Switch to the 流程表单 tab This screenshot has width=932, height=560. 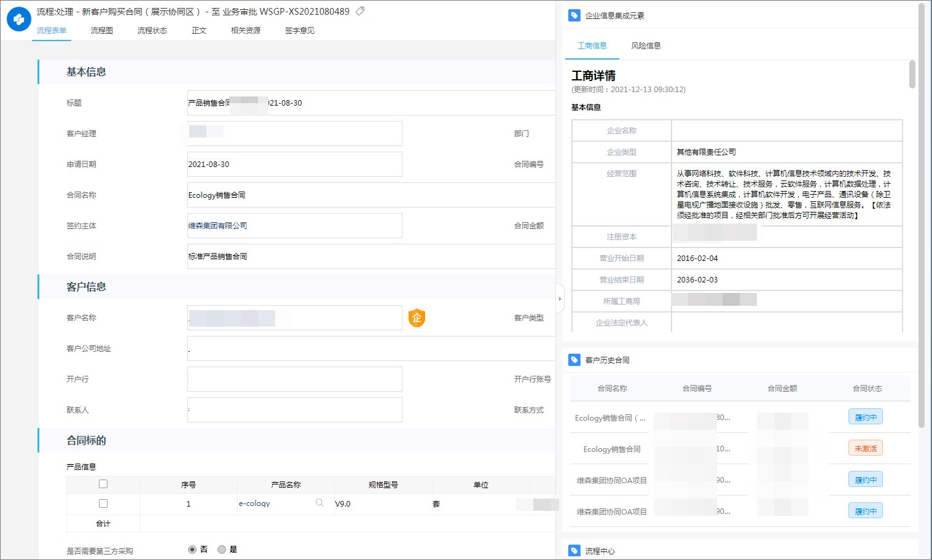click(x=52, y=30)
